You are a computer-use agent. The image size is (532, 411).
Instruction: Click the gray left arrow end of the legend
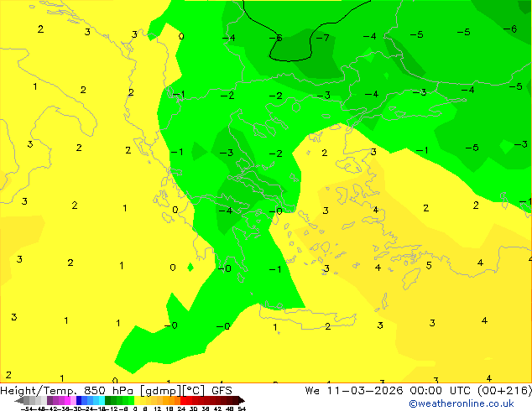coord(18,401)
